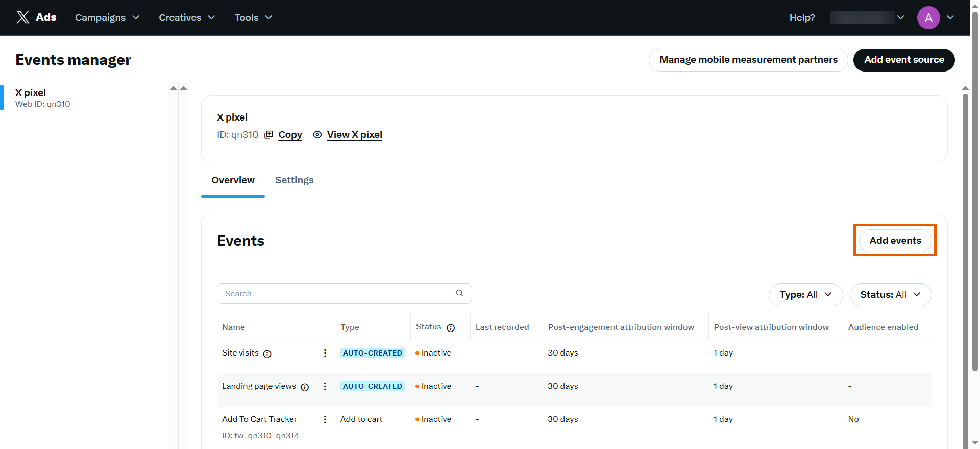Click the Add To Cart Tracker Inactive status
This screenshot has width=980, height=449.
tap(433, 419)
